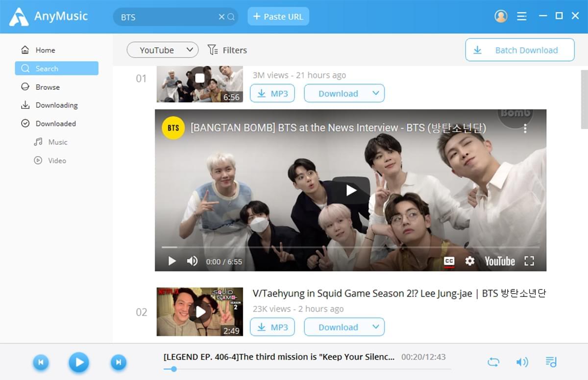Viewport: 588px width, 380px height.
Task: Adjust volume with the speaker icon
Action: pyautogui.click(x=522, y=362)
